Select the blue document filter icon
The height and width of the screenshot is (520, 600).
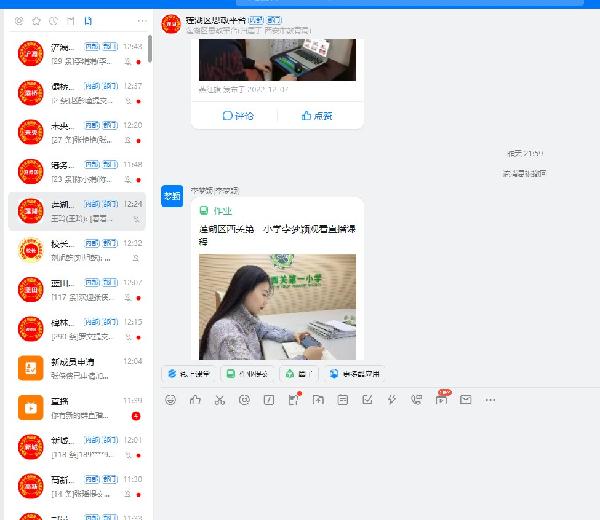88,21
